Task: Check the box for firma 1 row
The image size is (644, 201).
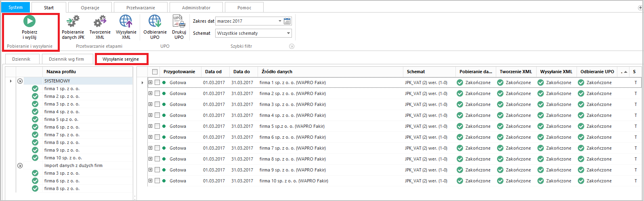Action: tap(157, 83)
